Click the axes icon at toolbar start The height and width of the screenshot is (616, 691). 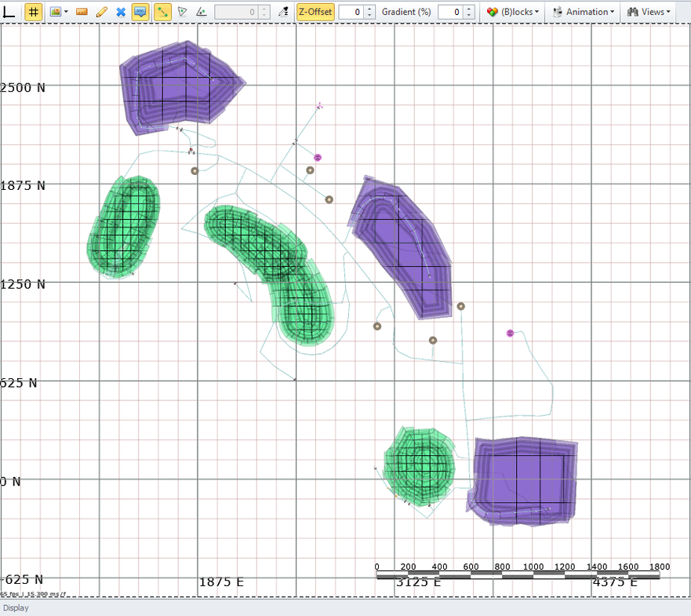tap(9, 12)
